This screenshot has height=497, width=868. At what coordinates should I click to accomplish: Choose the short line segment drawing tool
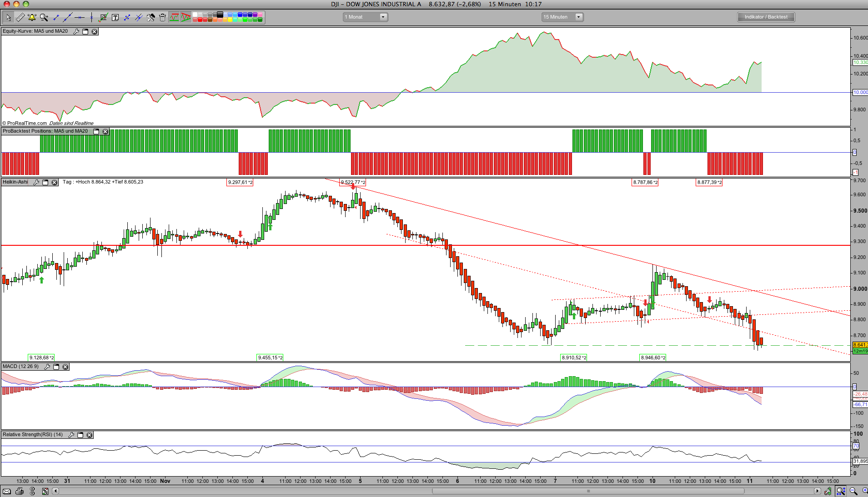[56, 17]
